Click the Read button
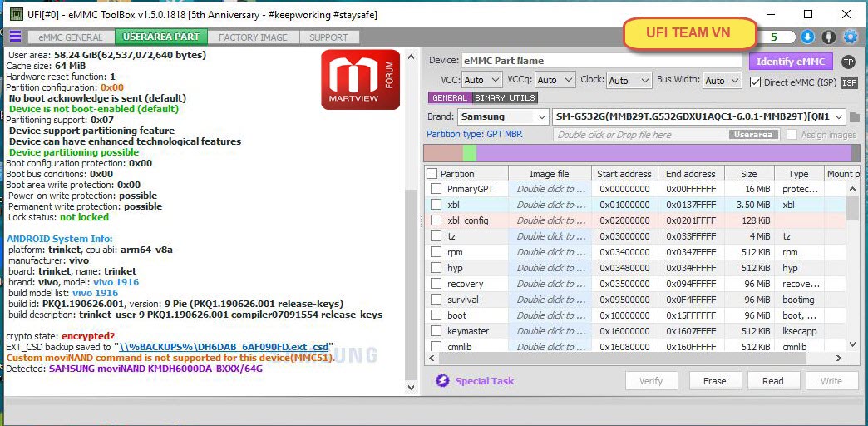 pos(772,380)
